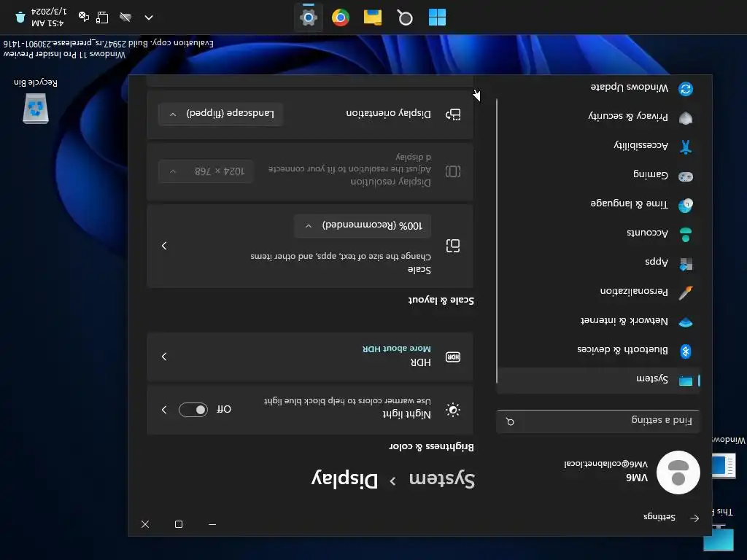
Task: Select Privacy & security in sidebar
Action: [598, 117]
